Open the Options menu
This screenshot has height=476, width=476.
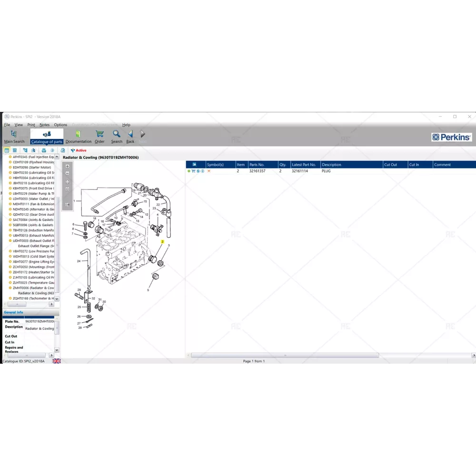tap(60, 125)
